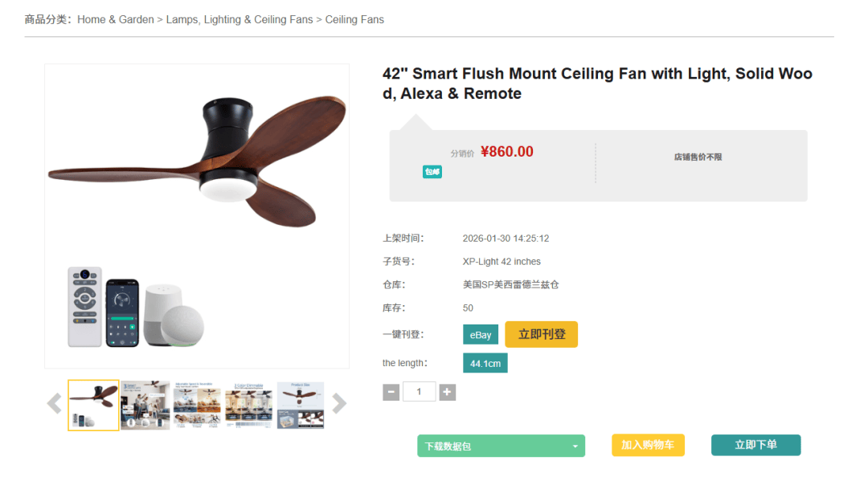Click the 立即刊登 button
This screenshot has height=477, width=868.
[x=541, y=334]
